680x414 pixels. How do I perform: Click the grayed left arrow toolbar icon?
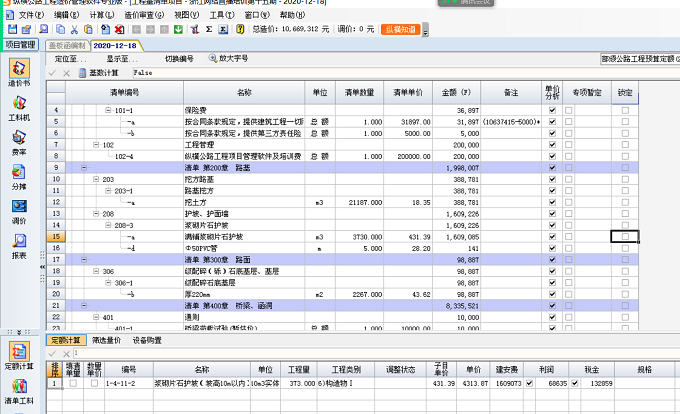[136, 29]
